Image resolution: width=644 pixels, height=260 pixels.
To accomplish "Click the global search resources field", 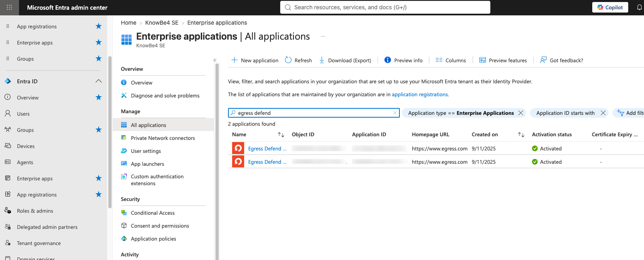I will 385,7.
